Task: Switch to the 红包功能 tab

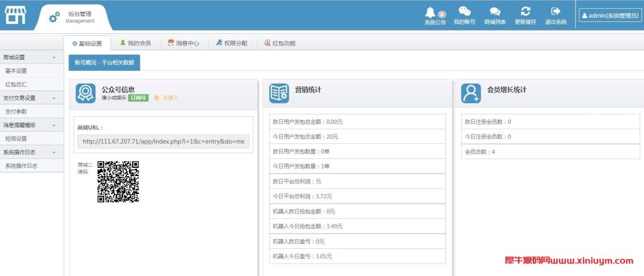Action: 280,43
